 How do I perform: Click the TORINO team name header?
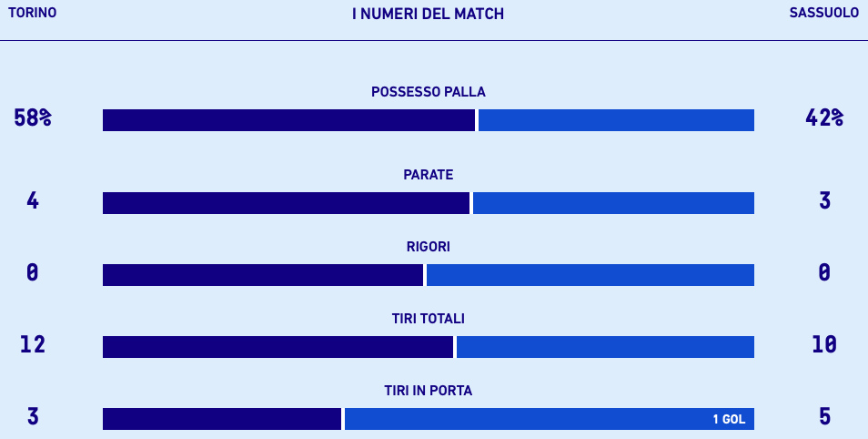(33, 14)
